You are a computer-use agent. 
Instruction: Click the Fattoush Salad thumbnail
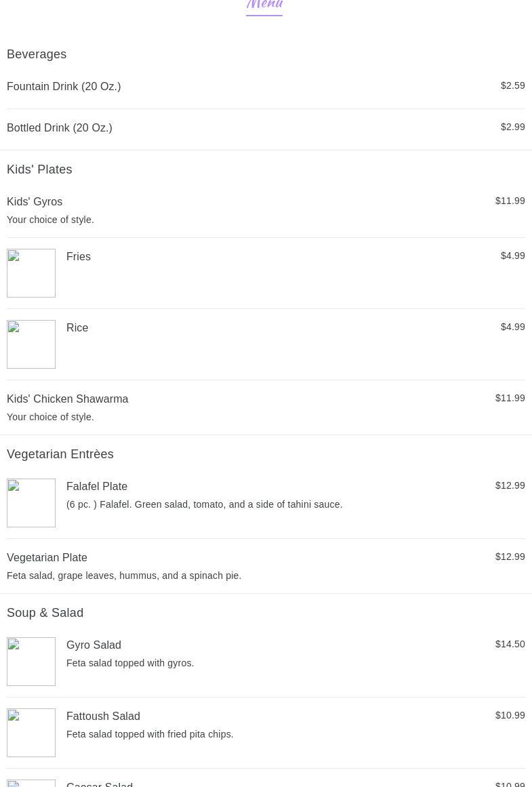click(x=31, y=733)
